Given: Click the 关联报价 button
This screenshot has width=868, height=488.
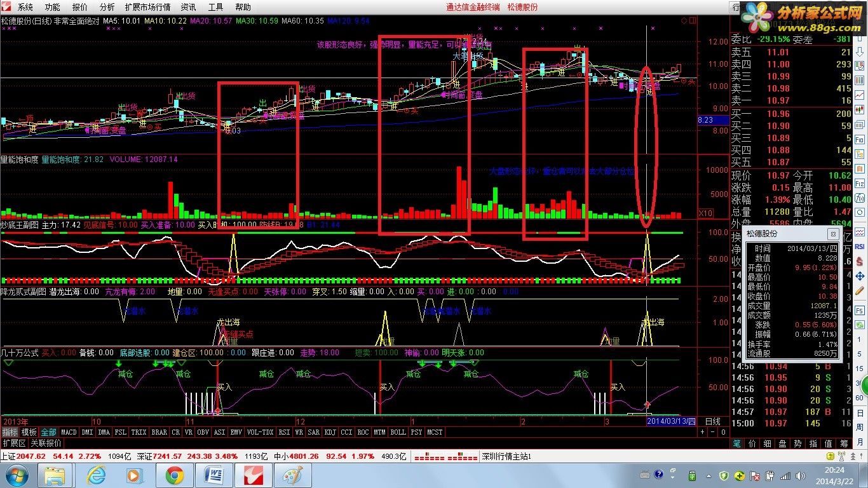Looking at the screenshot, I should click(46, 443).
